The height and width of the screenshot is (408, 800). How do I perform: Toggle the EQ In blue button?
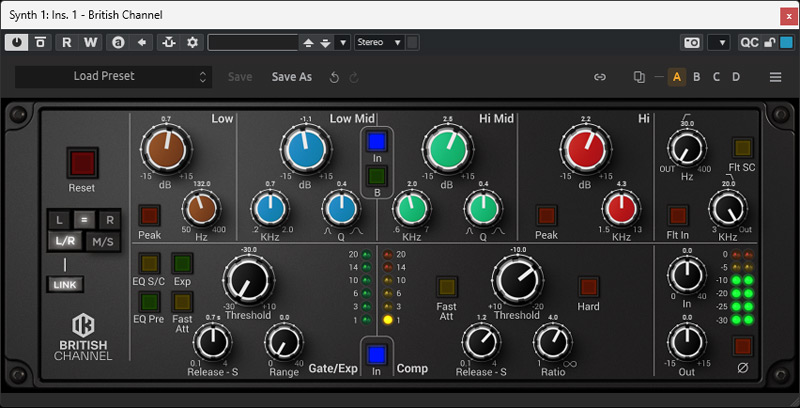(376, 141)
